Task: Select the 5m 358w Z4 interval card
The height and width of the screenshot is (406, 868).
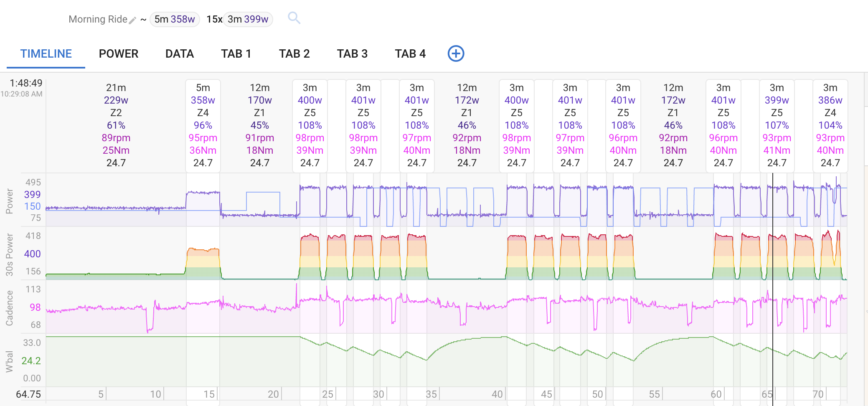Action: pos(203,125)
